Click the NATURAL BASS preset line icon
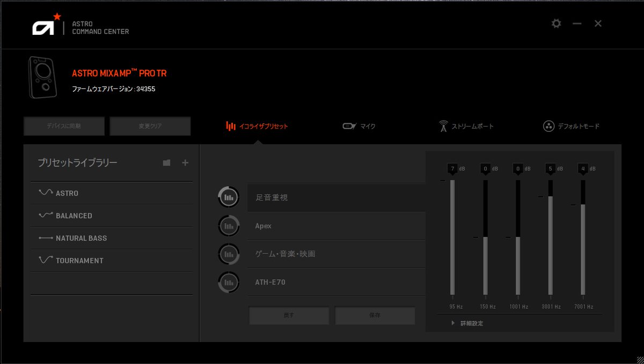Screen dimensions: 644x364 click(x=46, y=238)
